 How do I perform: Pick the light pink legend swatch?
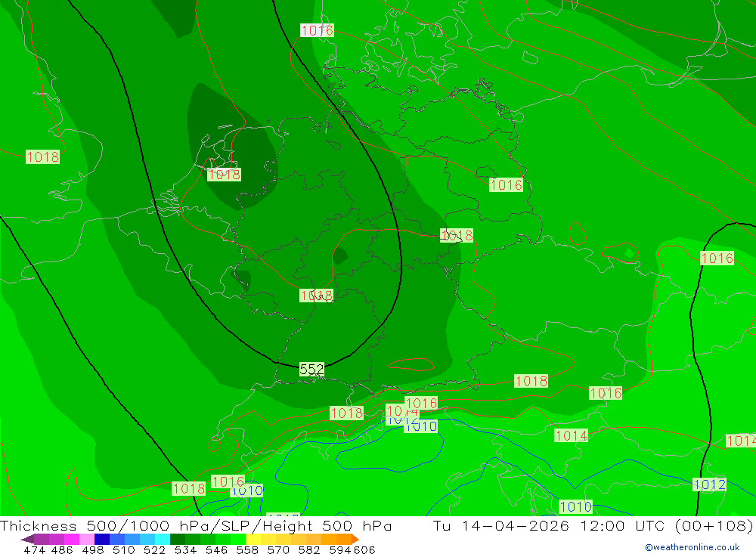pos(86,539)
